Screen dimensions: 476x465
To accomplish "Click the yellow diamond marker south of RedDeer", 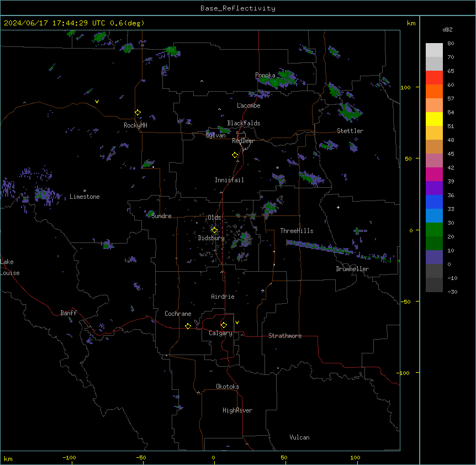I will tap(235, 155).
